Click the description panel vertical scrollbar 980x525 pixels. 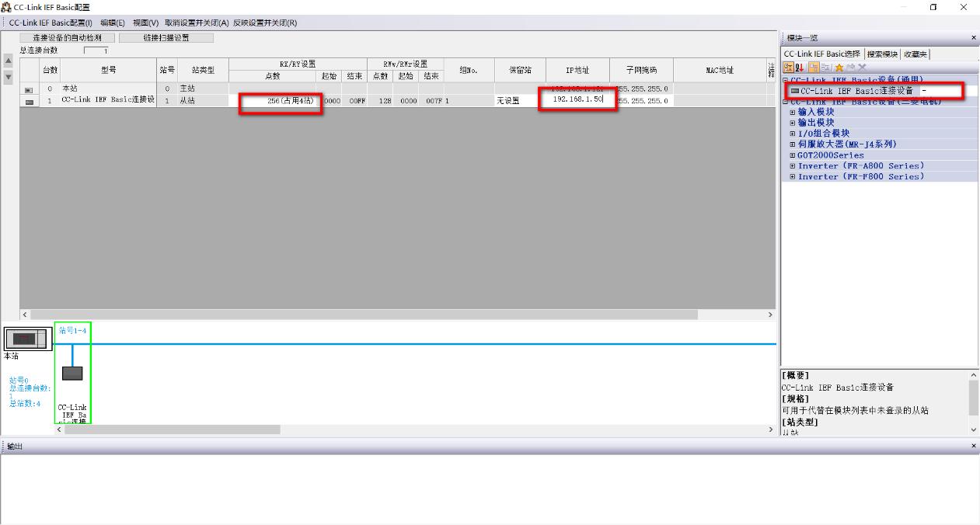(974, 402)
